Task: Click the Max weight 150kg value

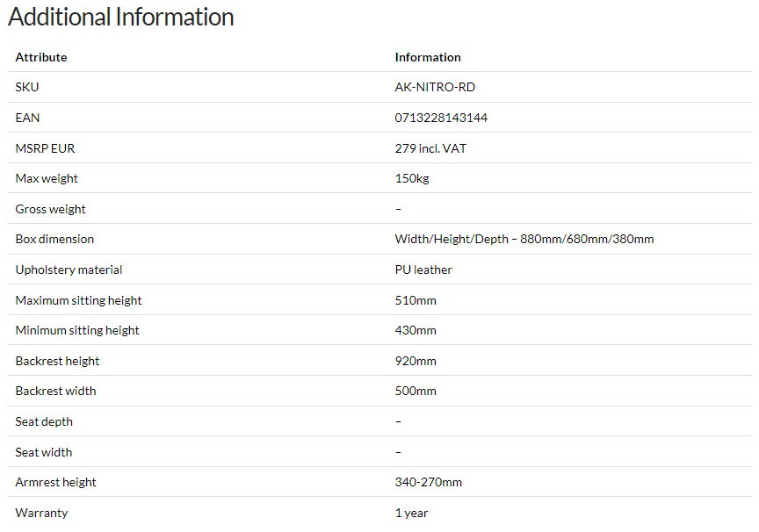Action: 412,178
